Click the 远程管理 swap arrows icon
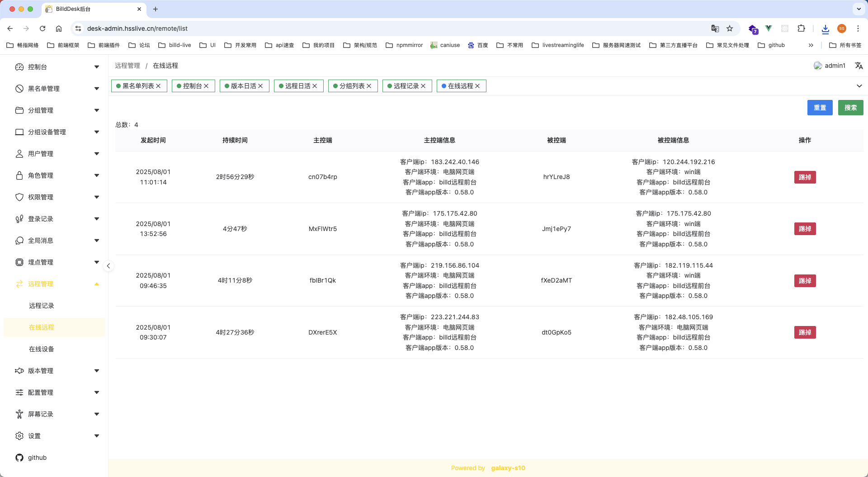Viewport: 868px width, 477px height. click(x=19, y=284)
